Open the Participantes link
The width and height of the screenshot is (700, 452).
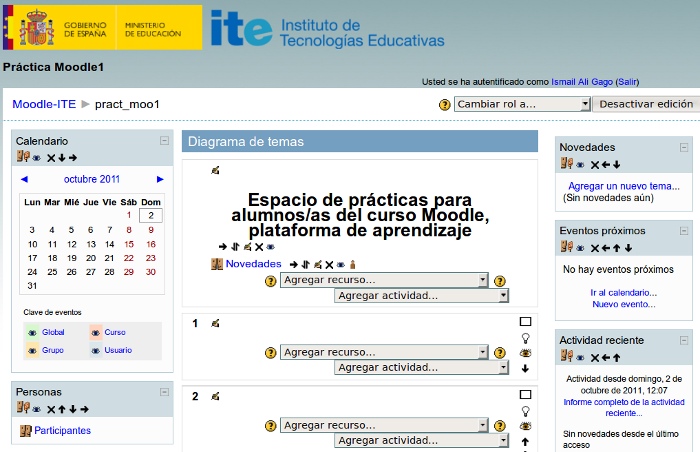point(62,431)
